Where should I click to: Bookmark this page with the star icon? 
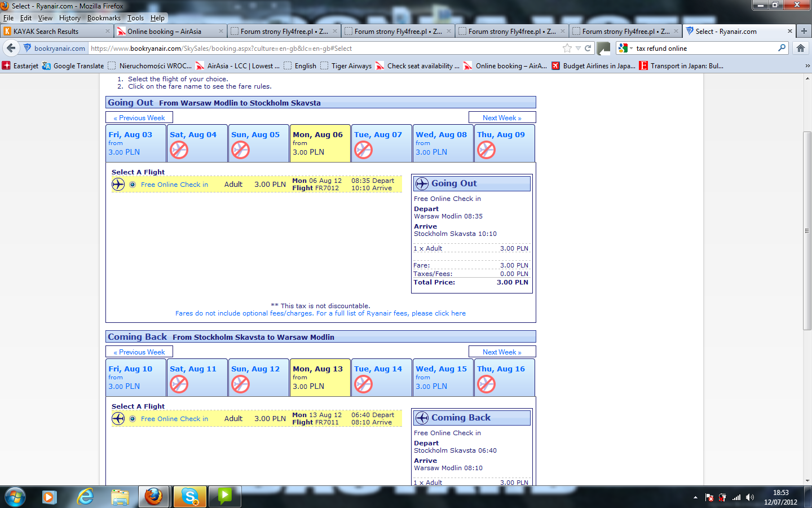pos(567,49)
